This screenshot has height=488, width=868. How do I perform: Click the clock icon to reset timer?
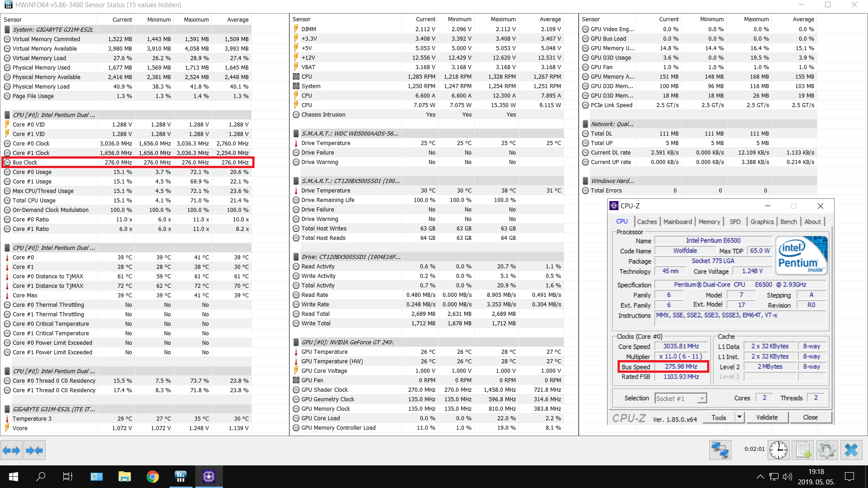point(778,450)
